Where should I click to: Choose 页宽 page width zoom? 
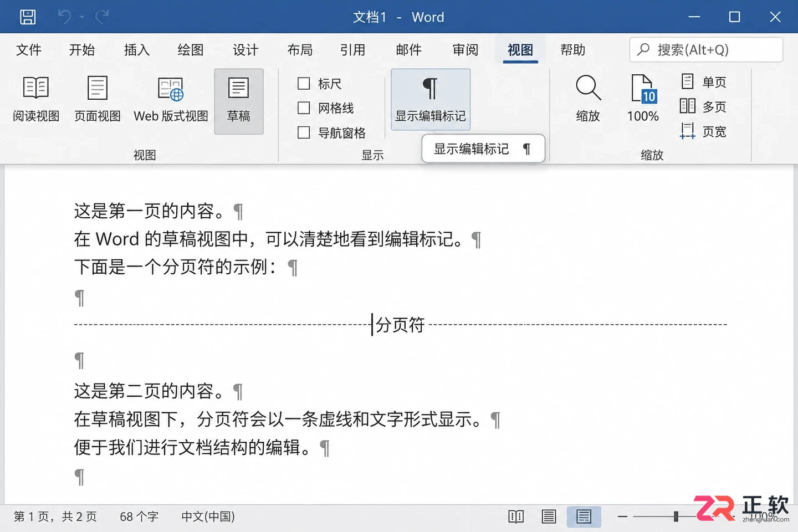[703, 131]
